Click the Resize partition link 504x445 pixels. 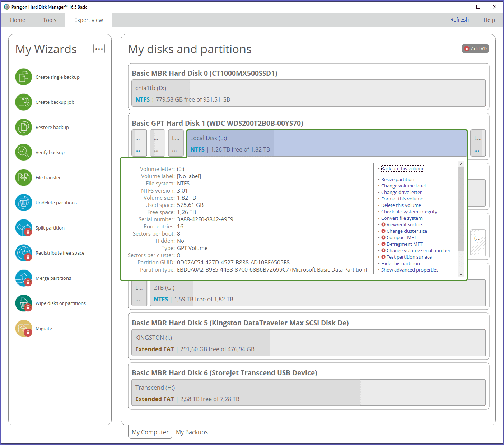[x=398, y=180]
